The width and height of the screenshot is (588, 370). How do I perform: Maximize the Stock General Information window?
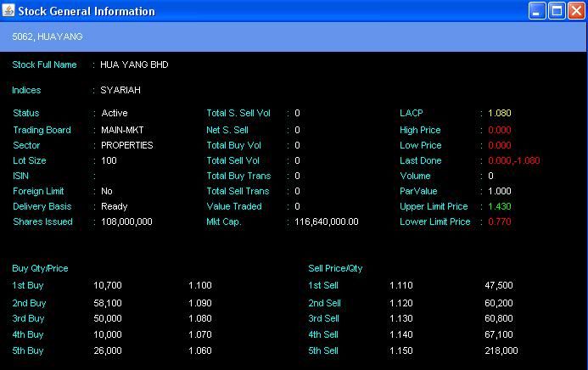(x=557, y=11)
